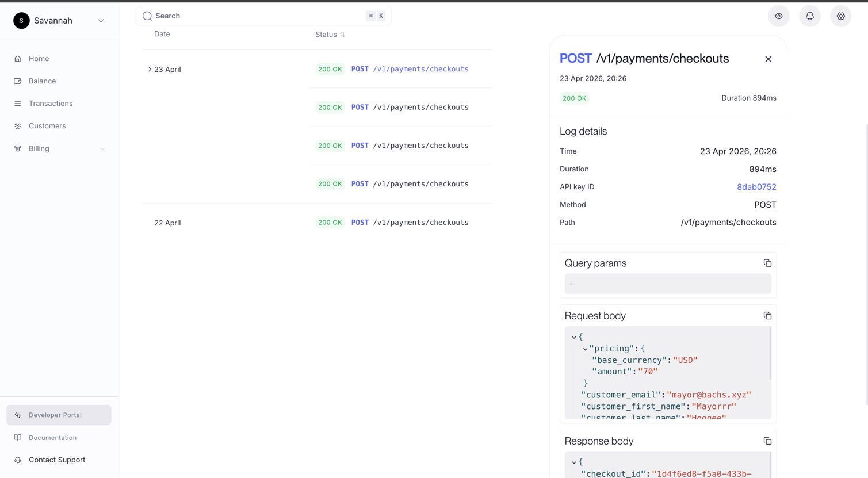The image size is (868, 478).
Task: Open settings gear in header
Action: click(841, 16)
